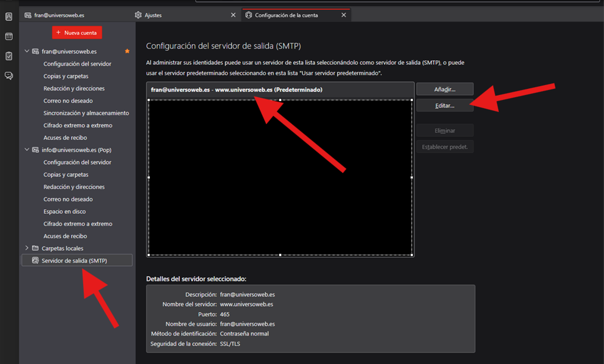Open the Calendar from the sidebar
Image resolution: width=604 pixels, height=364 pixels.
click(x=9, y=36)
